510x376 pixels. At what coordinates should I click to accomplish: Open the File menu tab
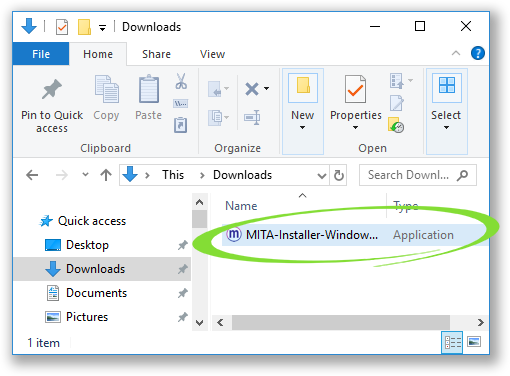pyautogui.click(x=41, y=54)
